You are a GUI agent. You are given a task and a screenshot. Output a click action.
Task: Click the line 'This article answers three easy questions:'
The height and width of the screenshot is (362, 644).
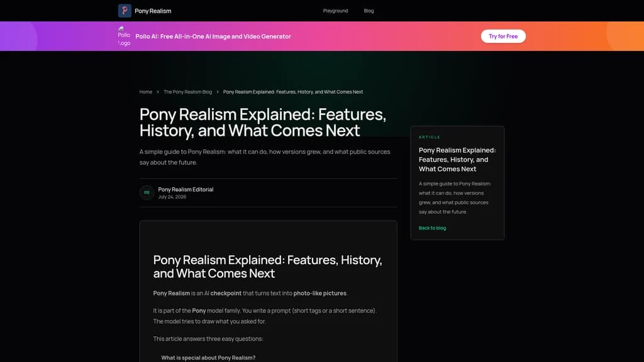point(208,339)
